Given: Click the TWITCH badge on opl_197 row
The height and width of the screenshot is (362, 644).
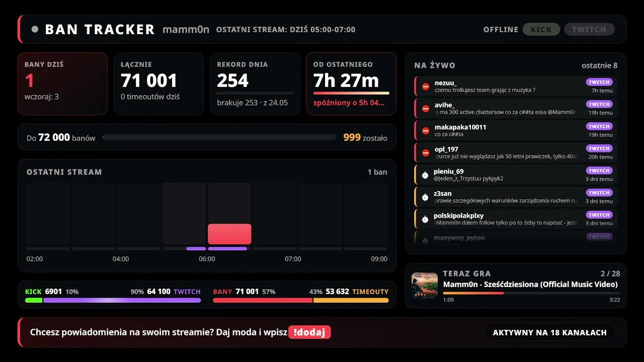Looking at the screenshot, I should [x=599, y=148].
